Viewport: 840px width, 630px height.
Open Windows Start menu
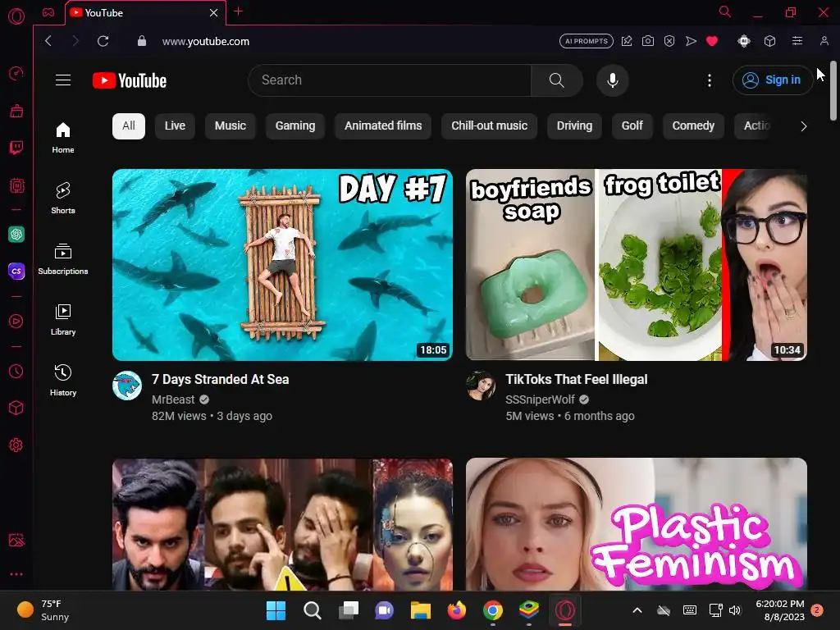pos(276,610)
